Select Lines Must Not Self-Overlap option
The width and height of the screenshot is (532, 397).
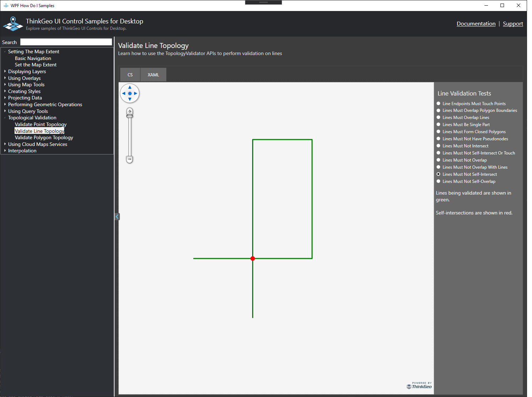tap(466, 181)
